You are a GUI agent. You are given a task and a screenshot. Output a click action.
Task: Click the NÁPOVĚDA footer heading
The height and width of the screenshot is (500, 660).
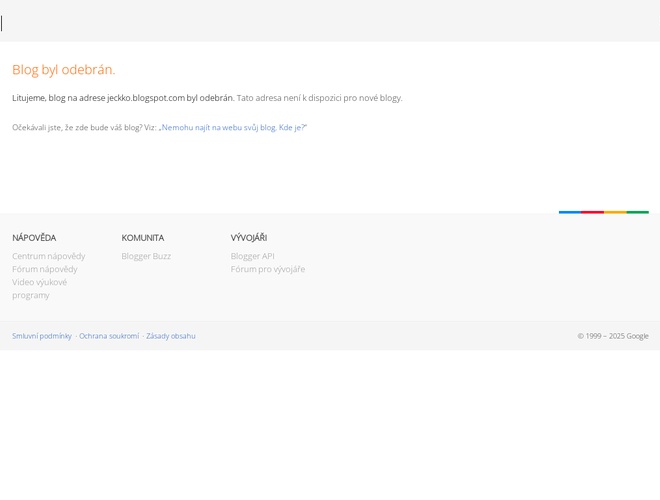point(34,238)
